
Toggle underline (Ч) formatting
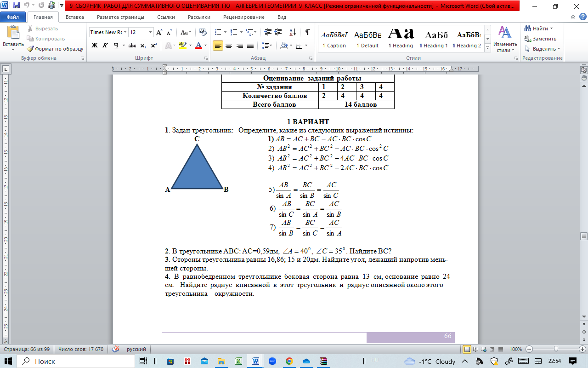click(x=116, y=46)
